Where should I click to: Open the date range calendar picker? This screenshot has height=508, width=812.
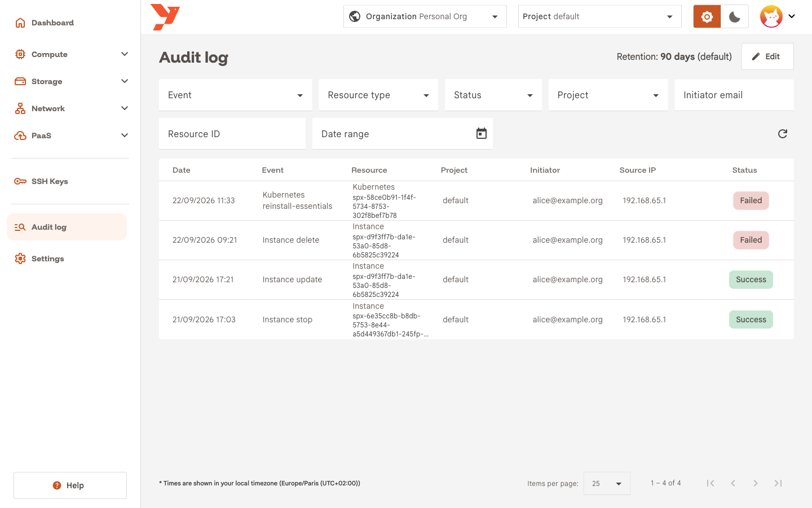(482, 133)
